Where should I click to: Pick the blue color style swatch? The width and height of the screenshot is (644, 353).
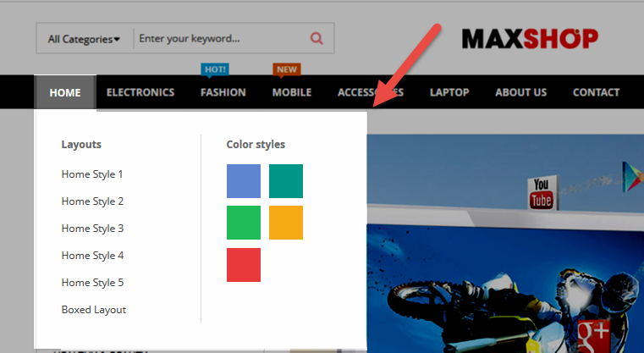[244, 181]
